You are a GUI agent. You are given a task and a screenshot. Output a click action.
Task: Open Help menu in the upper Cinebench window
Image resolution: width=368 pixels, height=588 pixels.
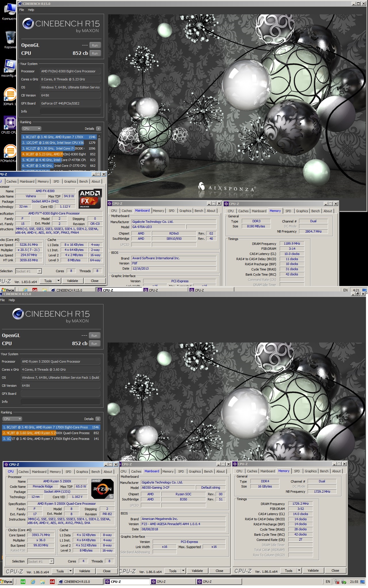point(31,10)
